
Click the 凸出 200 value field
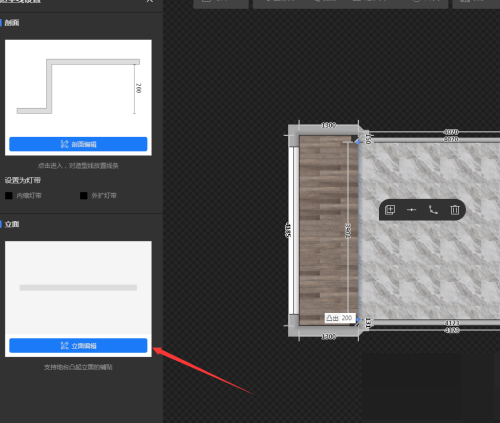pos(340,318)
